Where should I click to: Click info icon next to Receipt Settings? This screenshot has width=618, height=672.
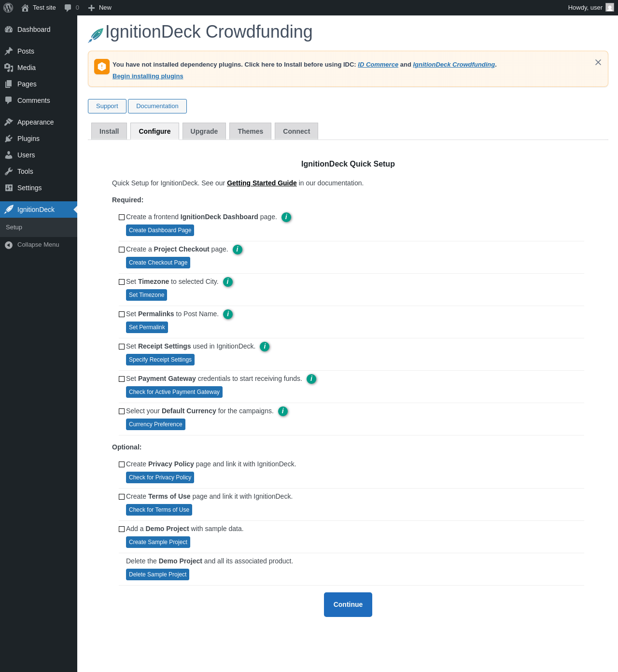[265, 347]
